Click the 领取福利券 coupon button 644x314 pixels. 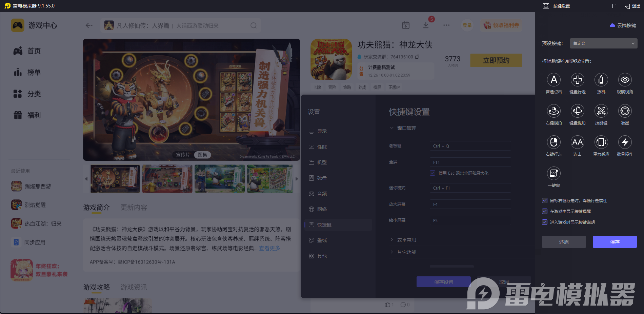[x=501, y=25]
